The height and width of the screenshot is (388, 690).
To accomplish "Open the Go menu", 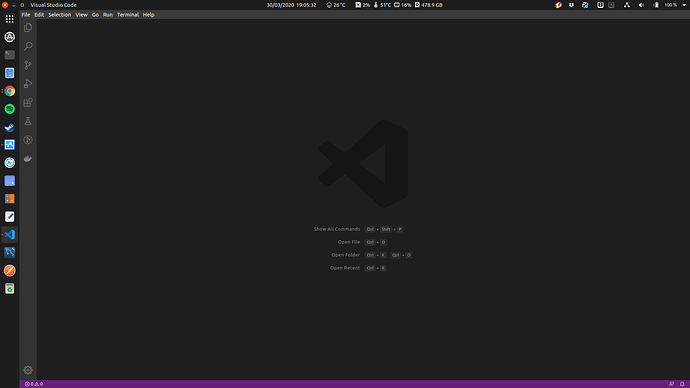I will 95,15.
